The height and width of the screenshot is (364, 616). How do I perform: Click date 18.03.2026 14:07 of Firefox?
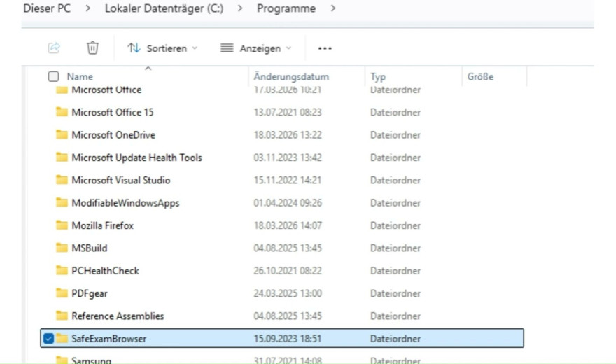(x=288, y=226)
